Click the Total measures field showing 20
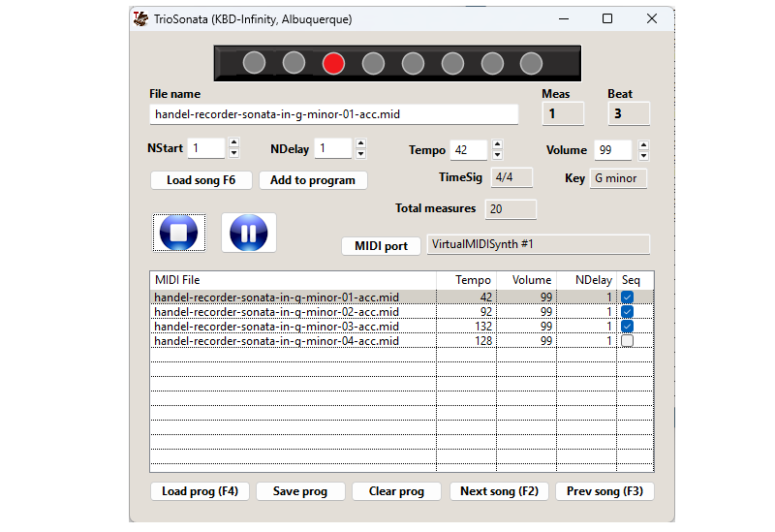 tap(511, 209)
